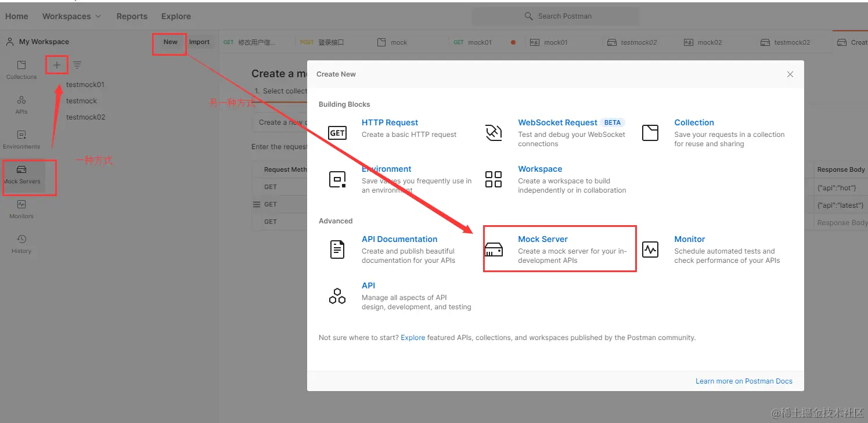Select testmock01 in mock server list
The width and height of the screenshot is (868, 423).
coord(85,85)
